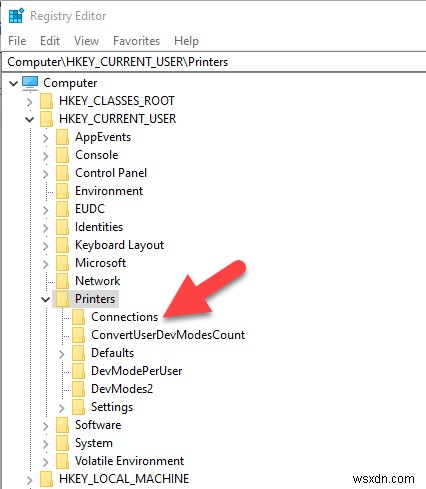Image resolution: width=426 pixels, height=489 pixels.
Task: Click the ConvertUserDevModesCount folder icon
Action: pos(78,335)
